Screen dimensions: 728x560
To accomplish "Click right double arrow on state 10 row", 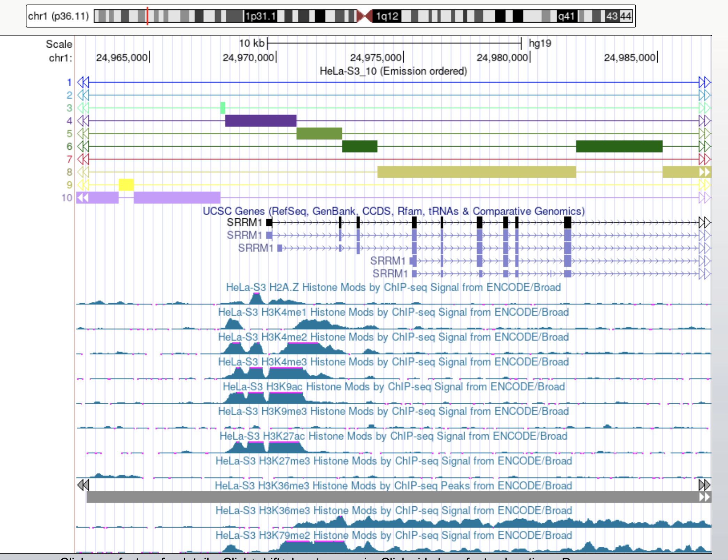I will click(705, 198).
